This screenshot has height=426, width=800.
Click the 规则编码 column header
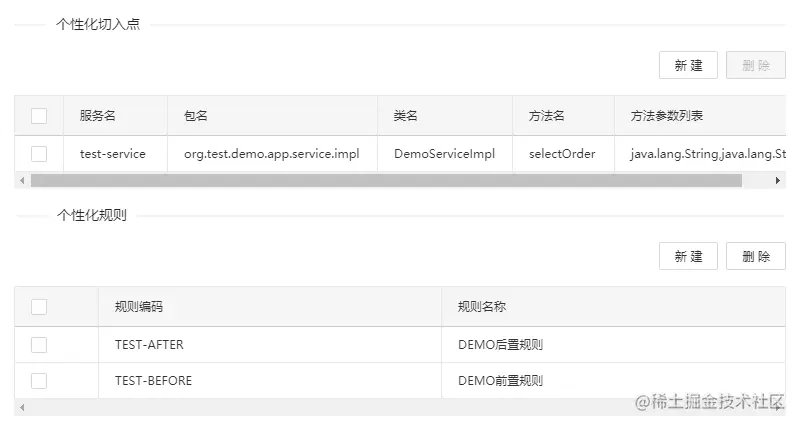(x=270, y=307)
